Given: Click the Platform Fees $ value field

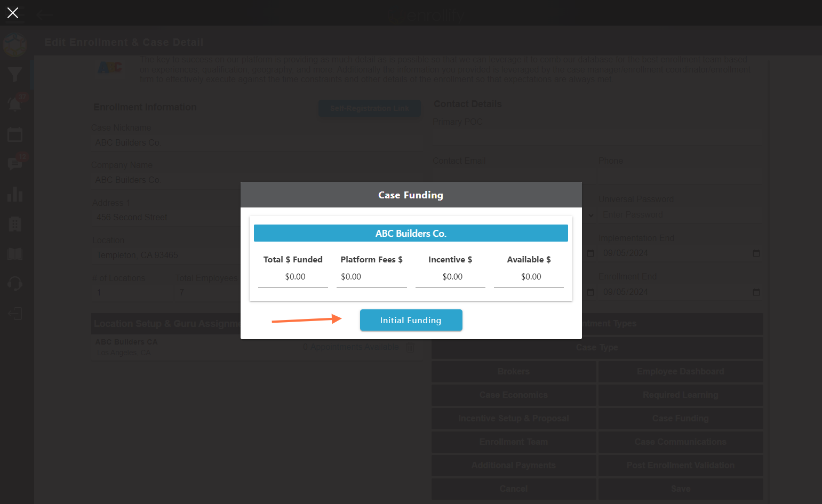Looking at the screenshot, I should [x=371, y=277].
